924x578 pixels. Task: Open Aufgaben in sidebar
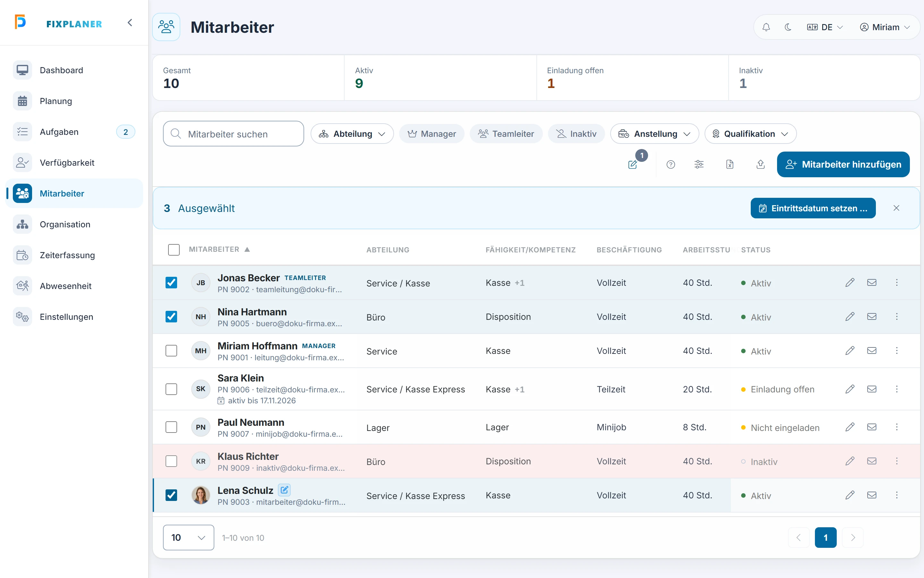[74, 132]
